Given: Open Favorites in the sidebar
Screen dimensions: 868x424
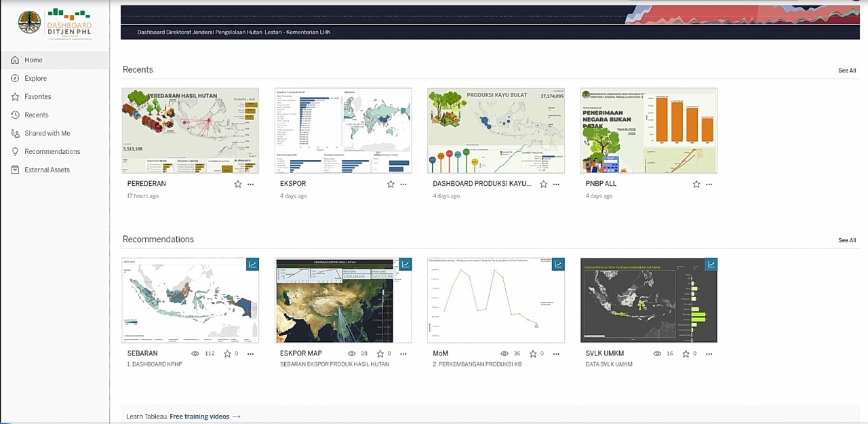Looking at the screenshot, I should [37, 97].
